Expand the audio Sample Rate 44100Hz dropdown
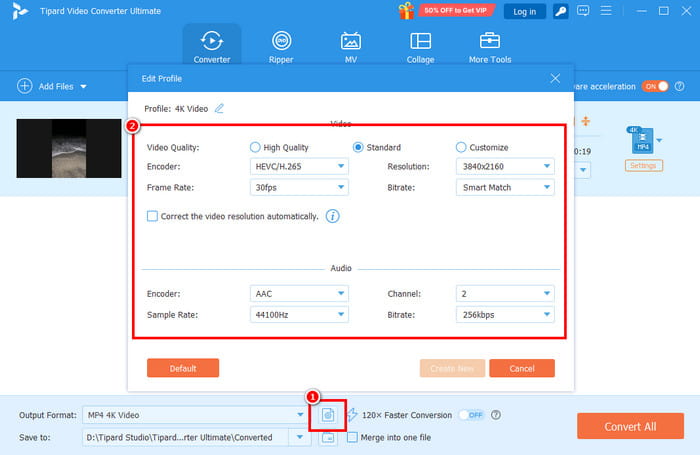This screenshot has width=700, height=455. click(x=299, y=315)
